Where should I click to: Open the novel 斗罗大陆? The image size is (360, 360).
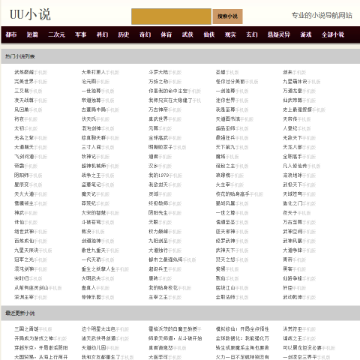(x=158, y=72)
